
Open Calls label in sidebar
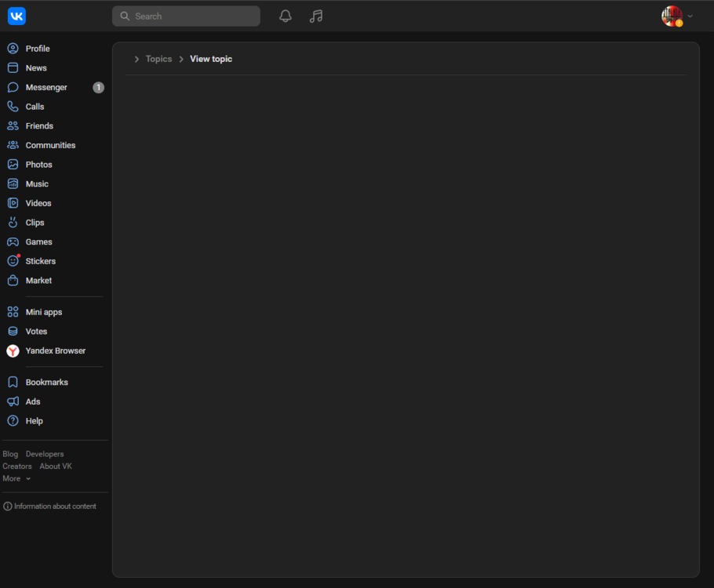(x=35, y=107)
